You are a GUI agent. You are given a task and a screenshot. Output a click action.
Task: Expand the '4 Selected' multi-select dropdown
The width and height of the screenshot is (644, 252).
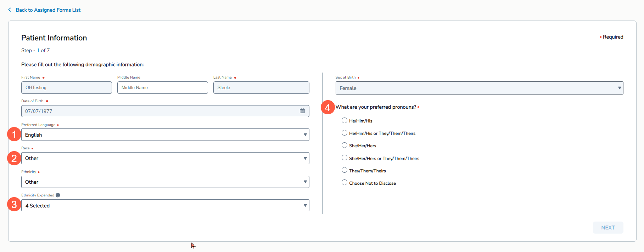pos(165,206)
